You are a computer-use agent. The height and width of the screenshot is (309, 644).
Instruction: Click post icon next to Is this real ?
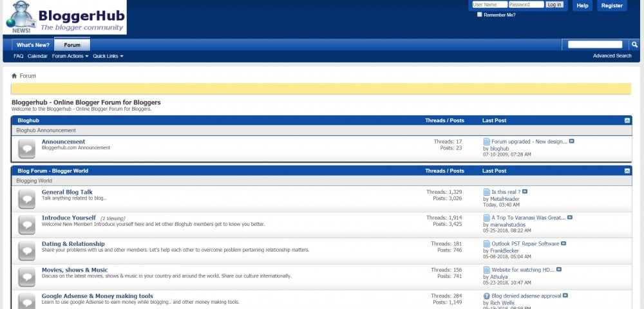(487, 192)
